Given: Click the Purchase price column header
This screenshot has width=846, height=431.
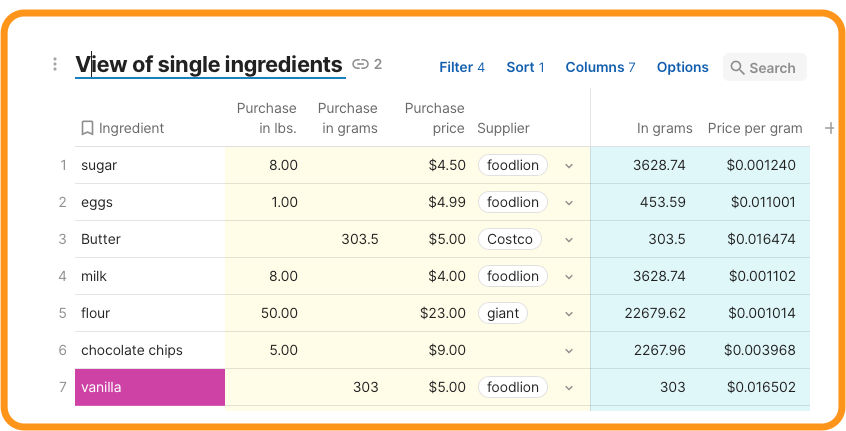Looking at the screenshot, I should tap(434, 118).
